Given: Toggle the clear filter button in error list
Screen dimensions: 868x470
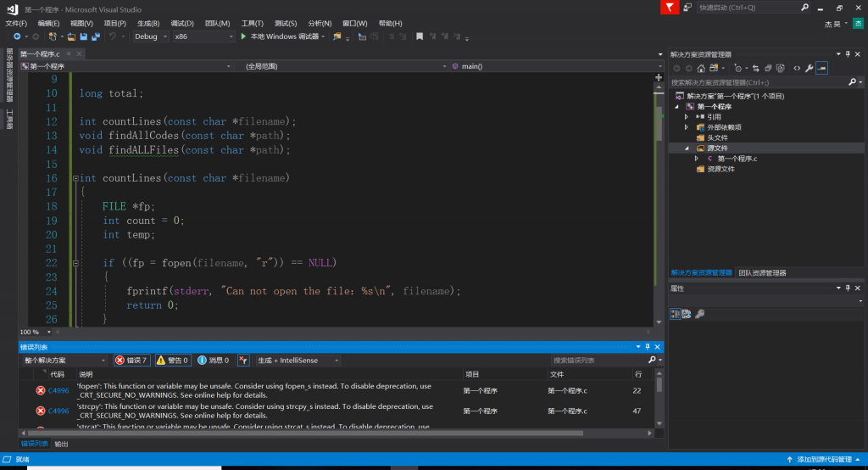Looking at the screenshot, I should (243, 361).
